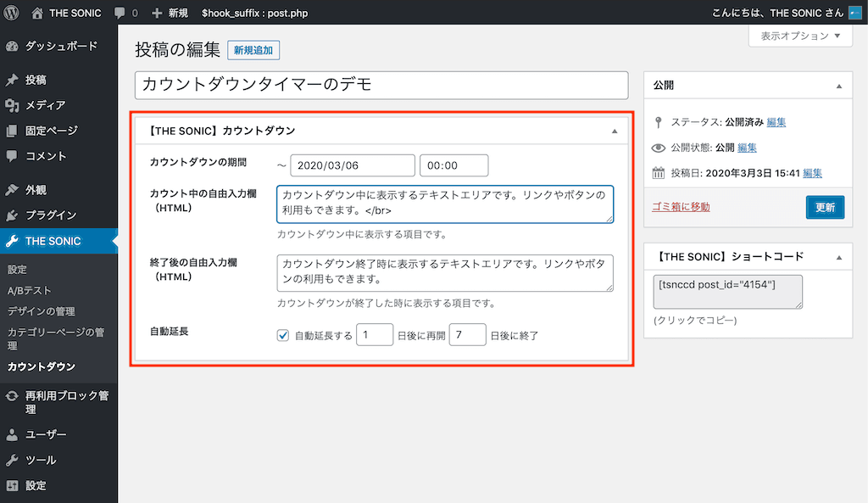Click the calendar icon beside 投稿日
The image size is (868, 503).
coord(658,173)
